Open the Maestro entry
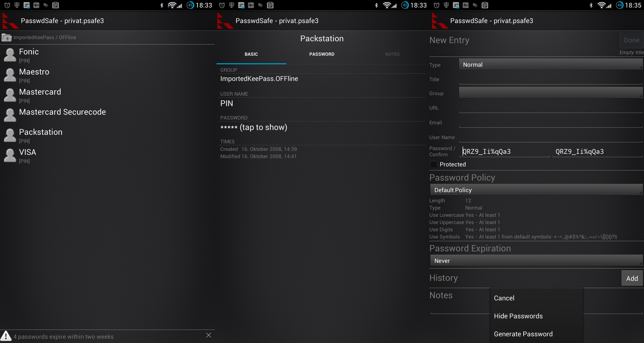This screenshot has height=343, width=644. pyautogui.click(x=107, y=75)
